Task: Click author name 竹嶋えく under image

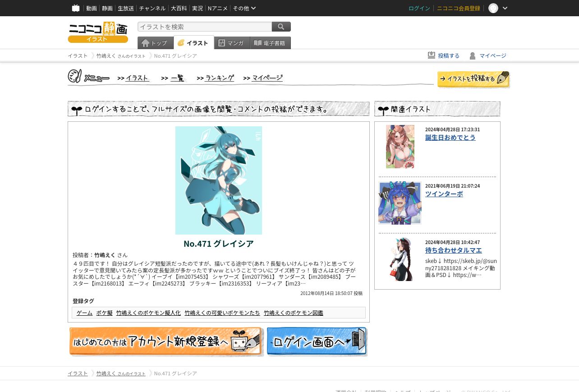Action: click(105, 255)
